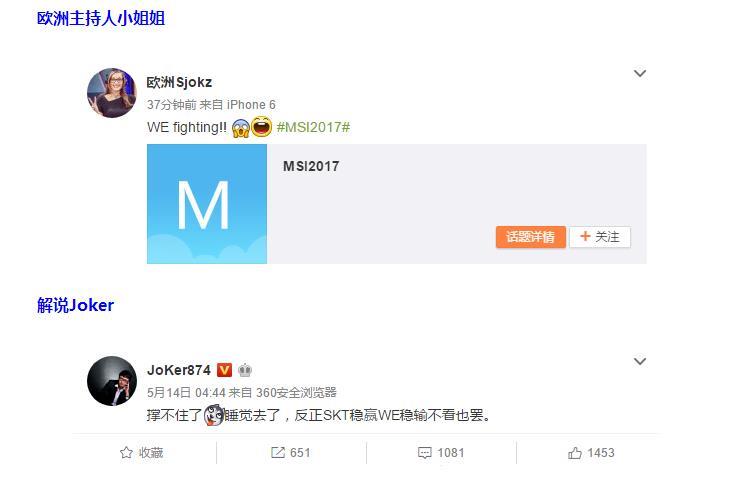Open the blue M topic thumbnail
This screenshot has width=732, height=487.
point(207,204)
